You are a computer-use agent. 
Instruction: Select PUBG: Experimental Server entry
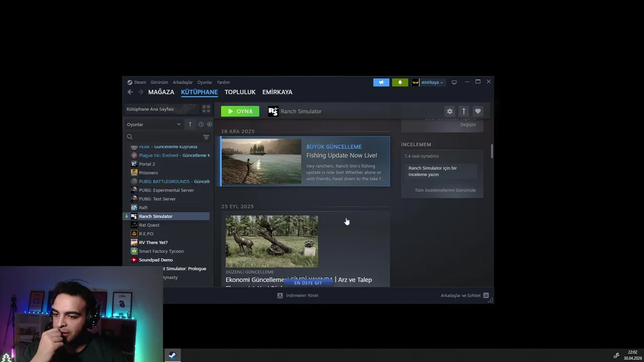click(x=167, y=190)
